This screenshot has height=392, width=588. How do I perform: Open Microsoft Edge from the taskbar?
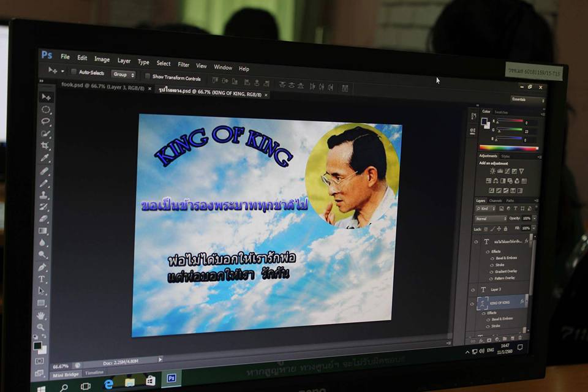pyautogui.click(x=109, y=383)
